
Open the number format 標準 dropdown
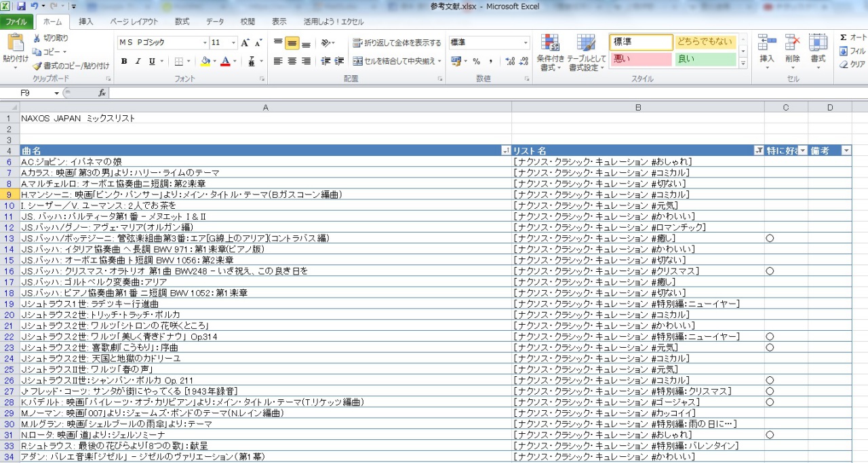point(526,43)
